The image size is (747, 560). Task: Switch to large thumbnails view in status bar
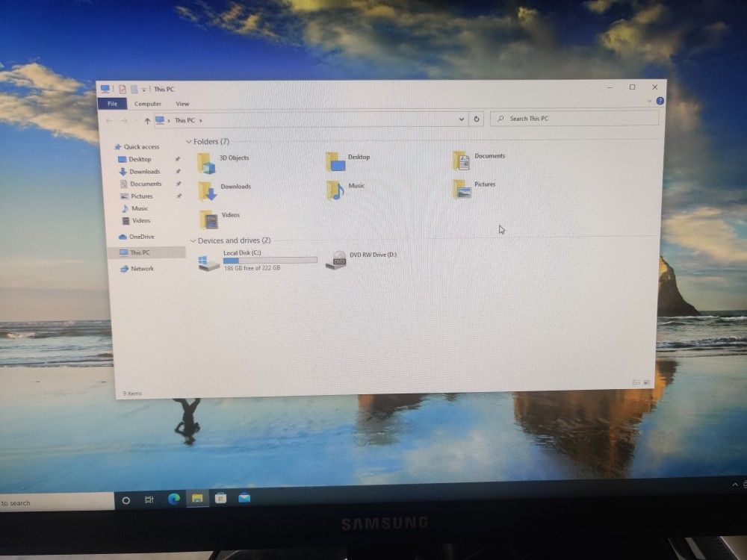point(647,382)
